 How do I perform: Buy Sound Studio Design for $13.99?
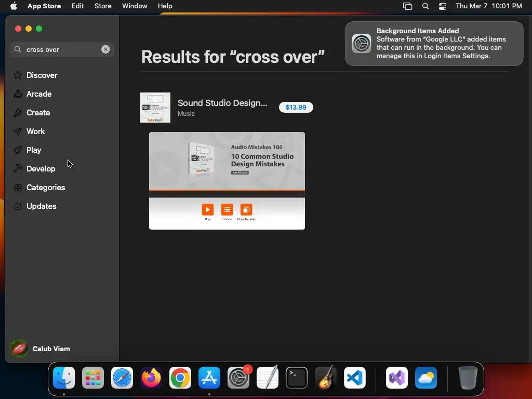coord(296,107)
